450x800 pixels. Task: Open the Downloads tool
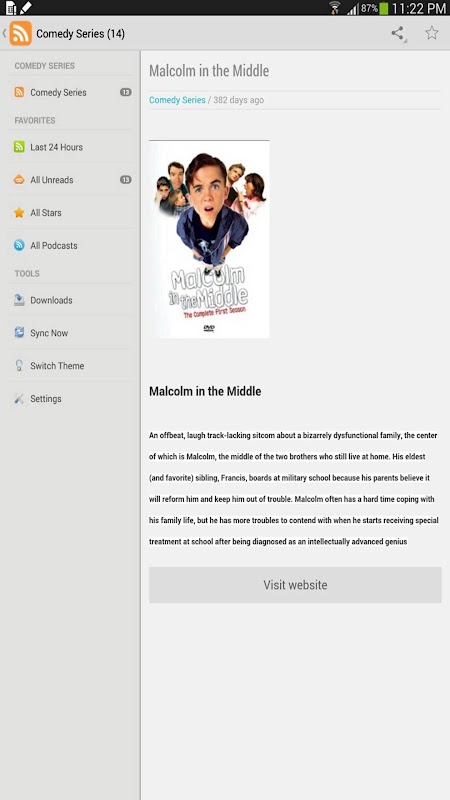70,300
